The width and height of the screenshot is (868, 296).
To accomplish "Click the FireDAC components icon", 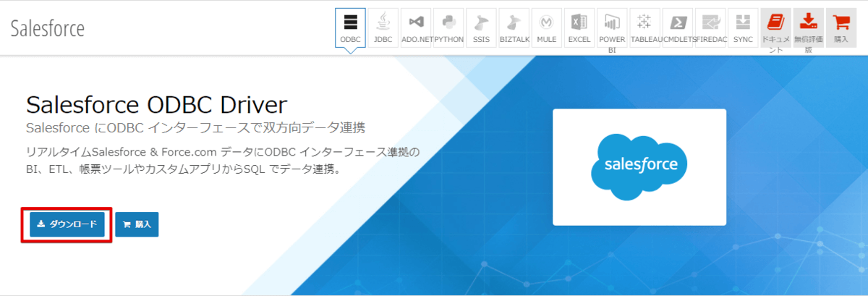I will click(x=710, y=28).
